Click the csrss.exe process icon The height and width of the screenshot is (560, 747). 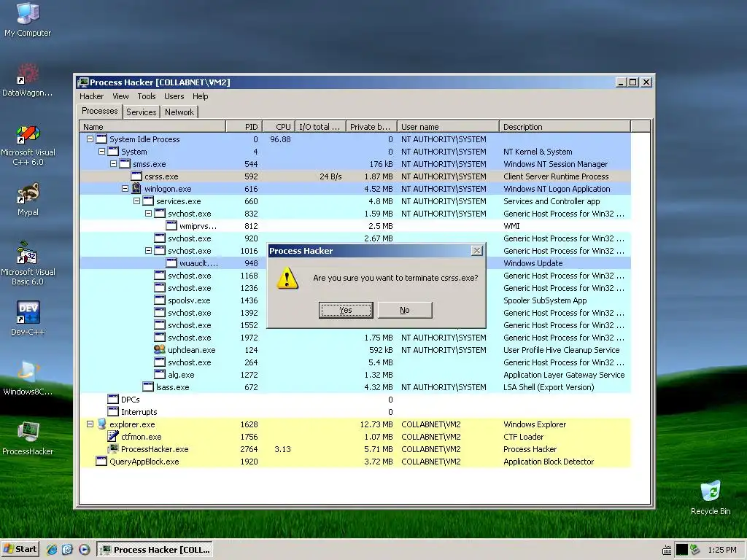tap(136, 176)
